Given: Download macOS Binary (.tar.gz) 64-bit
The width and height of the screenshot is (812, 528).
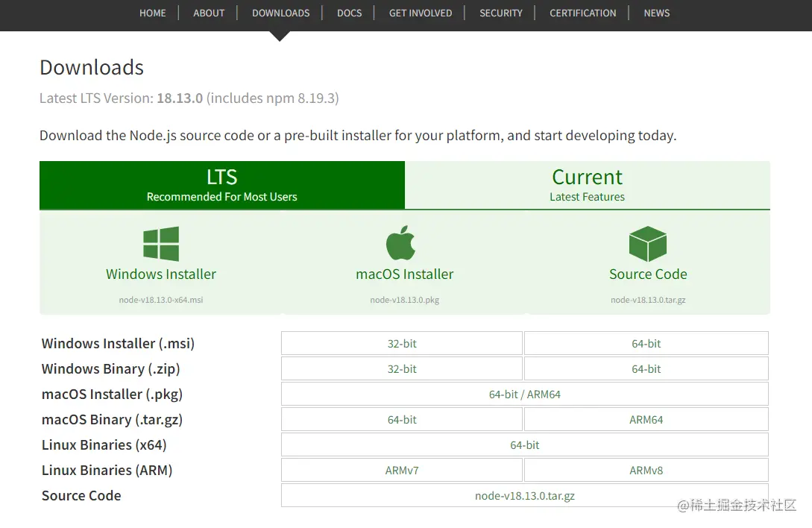Looking at the screenshot, I should tap(402, 420).
